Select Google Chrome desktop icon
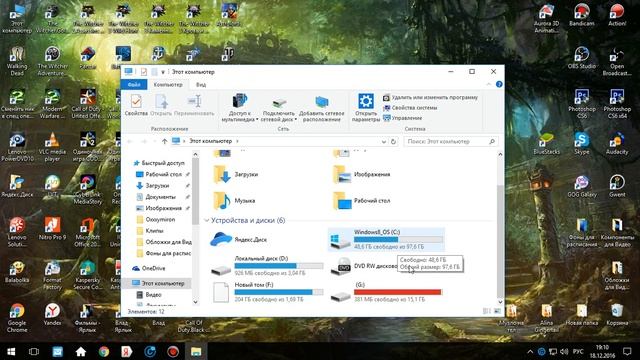Screen dimensions: 640x360 coord(17,318)
